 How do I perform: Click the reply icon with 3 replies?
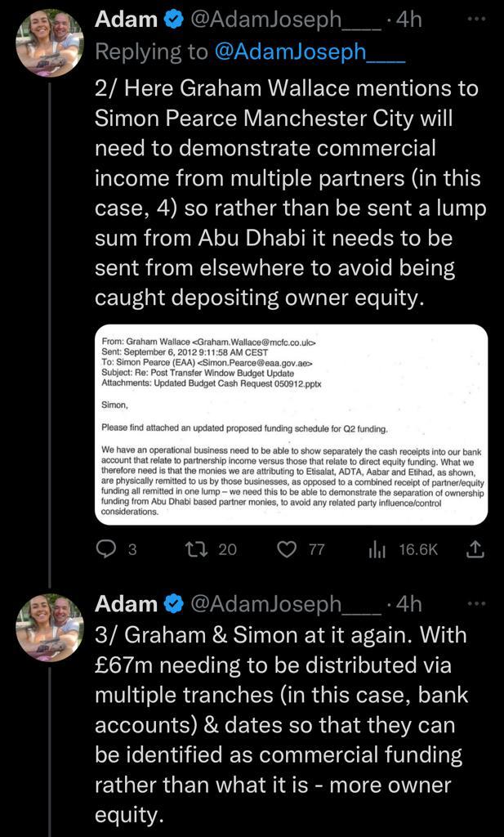point(106,548)
